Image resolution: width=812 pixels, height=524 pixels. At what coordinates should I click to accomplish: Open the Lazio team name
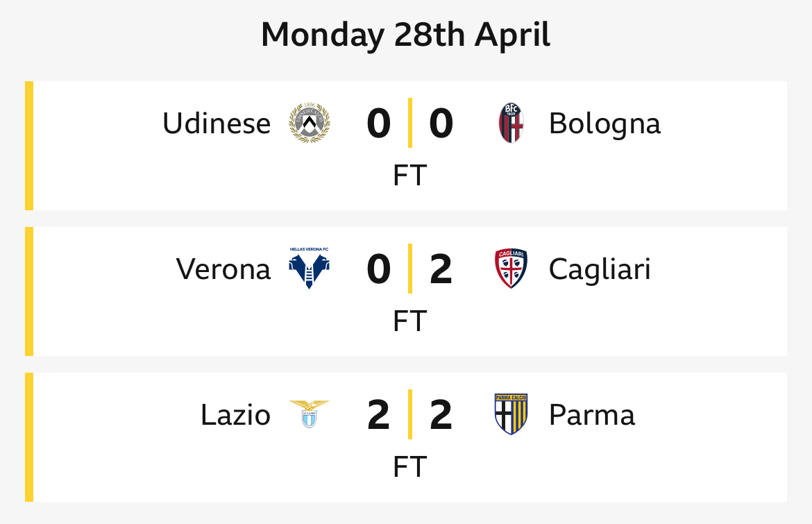pos(236,415)
